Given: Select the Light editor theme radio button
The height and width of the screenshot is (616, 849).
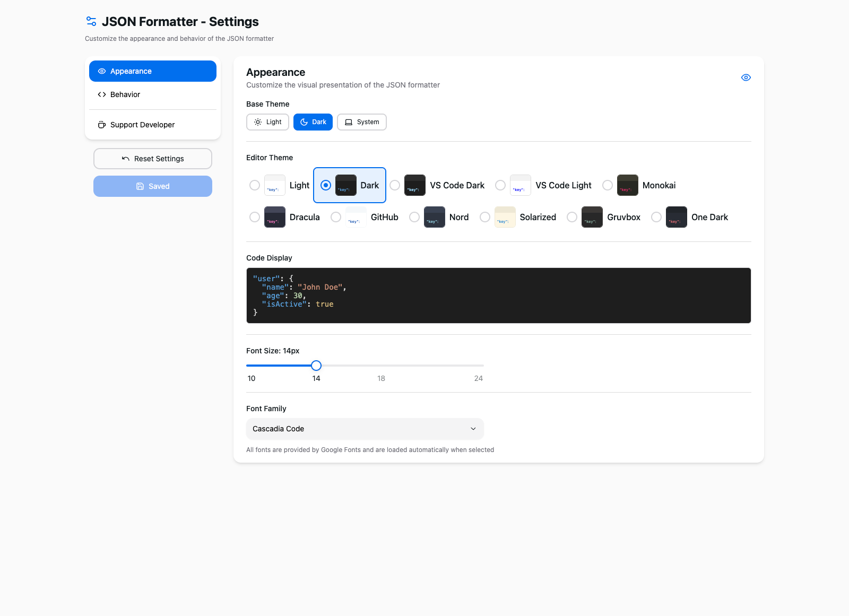Looking at the screenshot, I should coord(255,185).
